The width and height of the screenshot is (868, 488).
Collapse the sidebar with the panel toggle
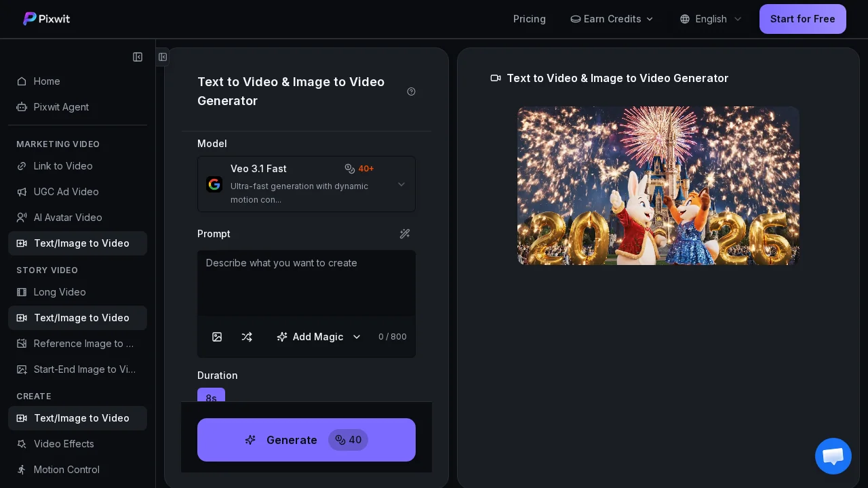click(x=138, y=57)
